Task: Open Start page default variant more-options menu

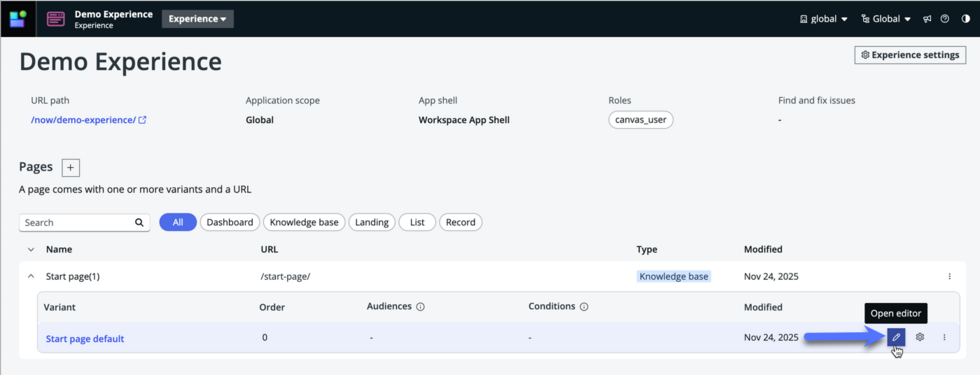Action: (x=944, y=338)
